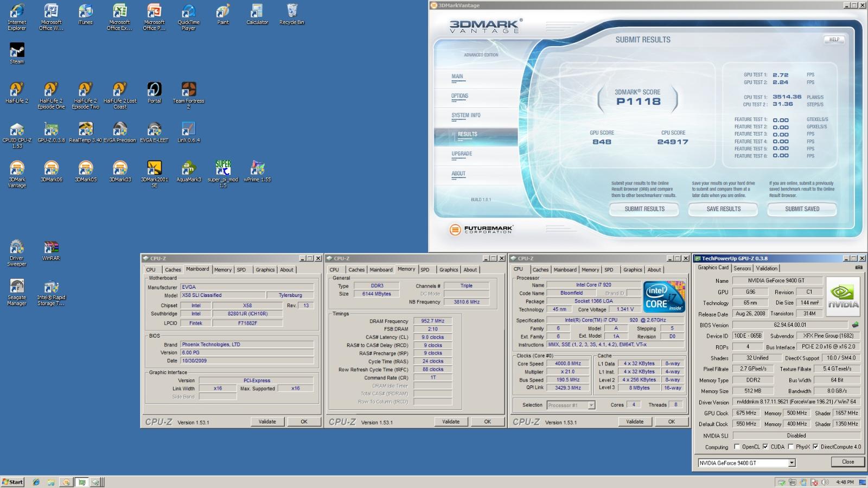
Task: Click the taskbar clock showing 4:48 PM
Action: pos(845,482)
